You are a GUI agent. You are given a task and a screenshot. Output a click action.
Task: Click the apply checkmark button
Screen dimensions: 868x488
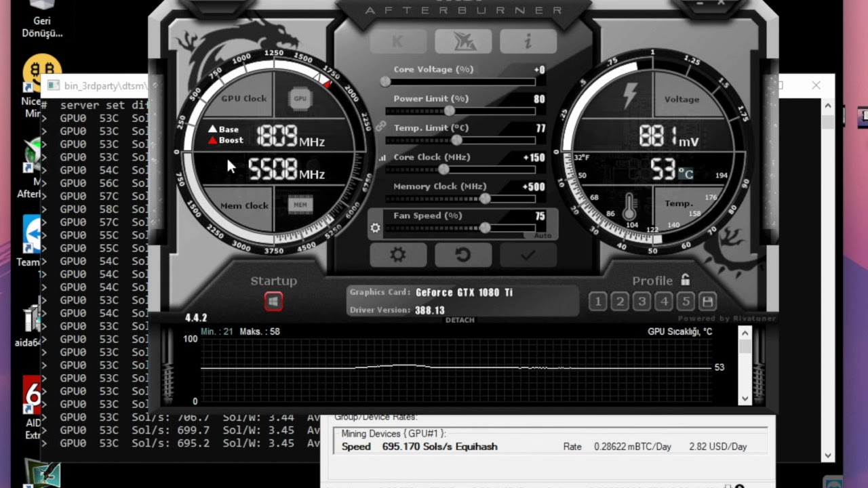528,255
